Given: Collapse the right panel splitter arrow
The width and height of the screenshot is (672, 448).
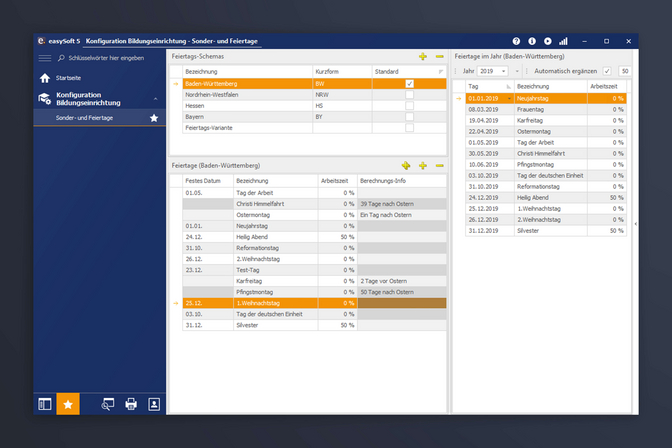Looking at the screenshot, I should 635,224.
